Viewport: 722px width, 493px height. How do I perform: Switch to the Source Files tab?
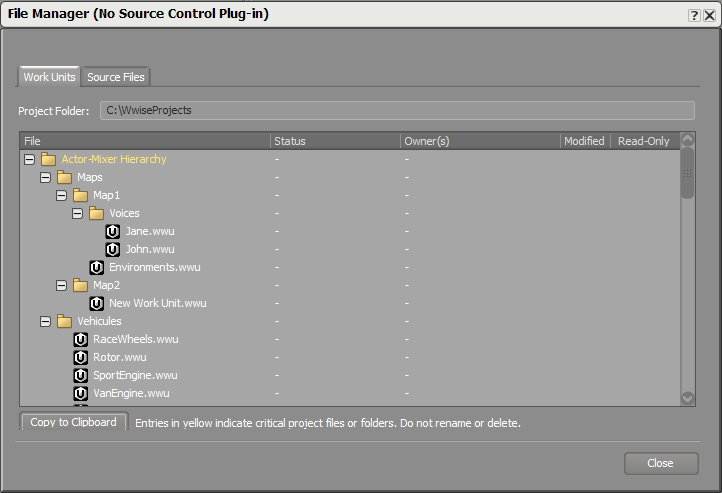pos(116,77)
